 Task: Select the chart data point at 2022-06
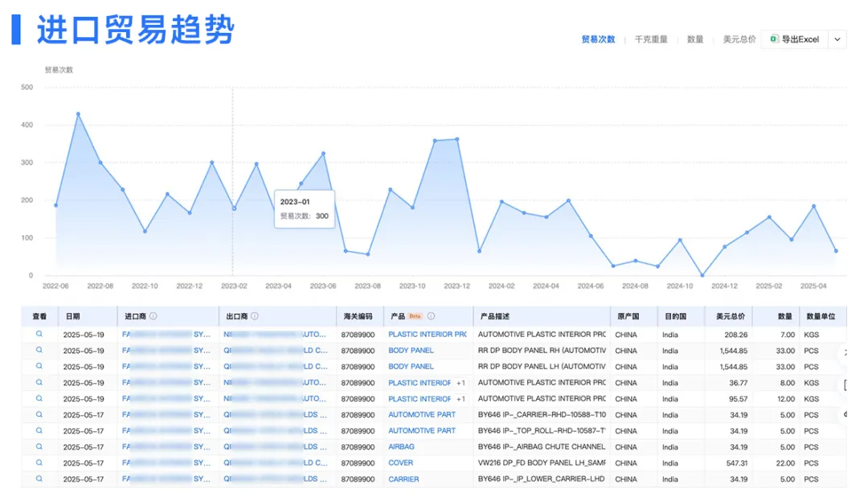[x=56, y=206]
